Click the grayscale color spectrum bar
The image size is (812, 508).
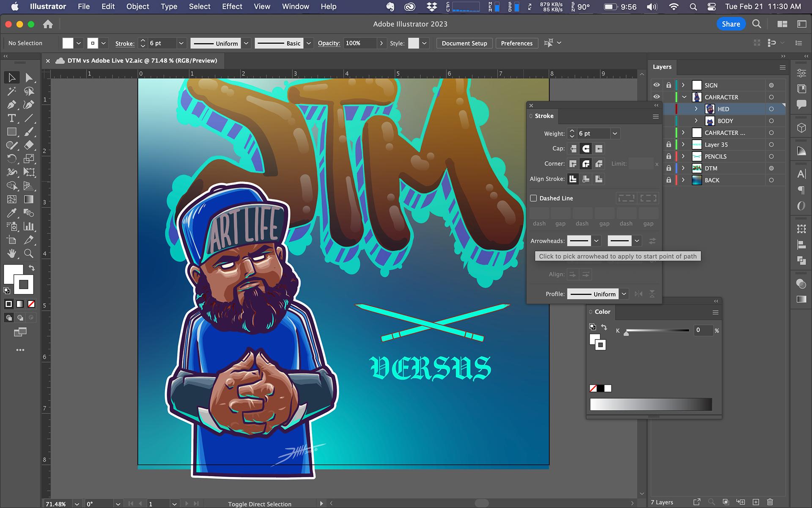click(651, 404)
